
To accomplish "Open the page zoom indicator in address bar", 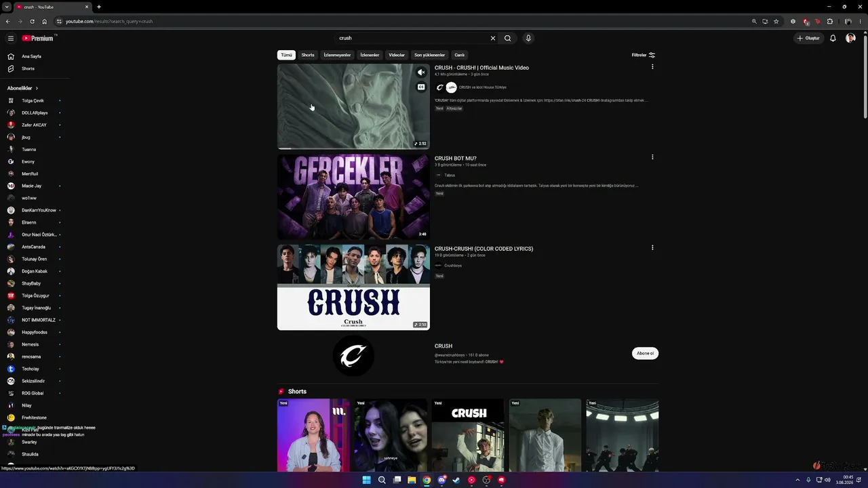I will 754,21.
